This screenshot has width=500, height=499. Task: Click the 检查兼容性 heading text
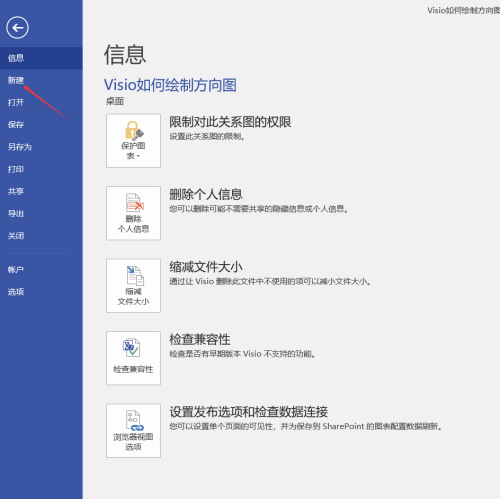pos(200,340)
